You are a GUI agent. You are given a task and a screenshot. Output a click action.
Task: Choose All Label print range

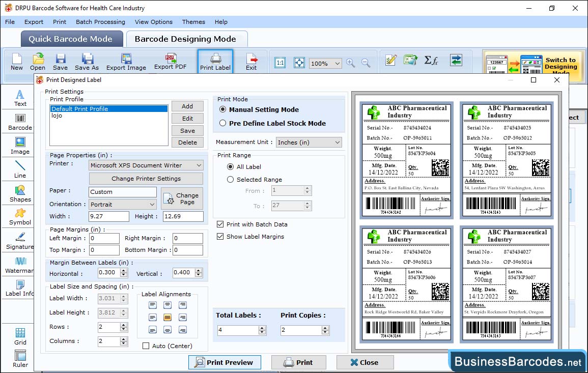[230, 167]
